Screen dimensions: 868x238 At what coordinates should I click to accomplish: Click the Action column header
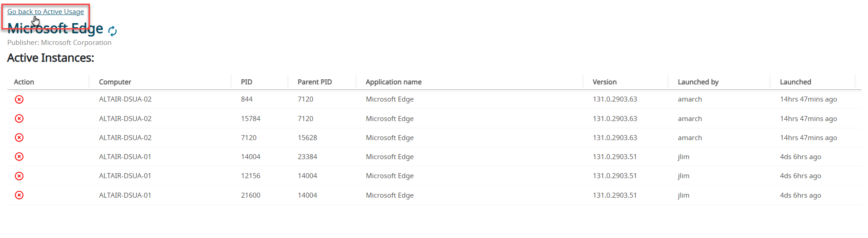tap(24, 82)
